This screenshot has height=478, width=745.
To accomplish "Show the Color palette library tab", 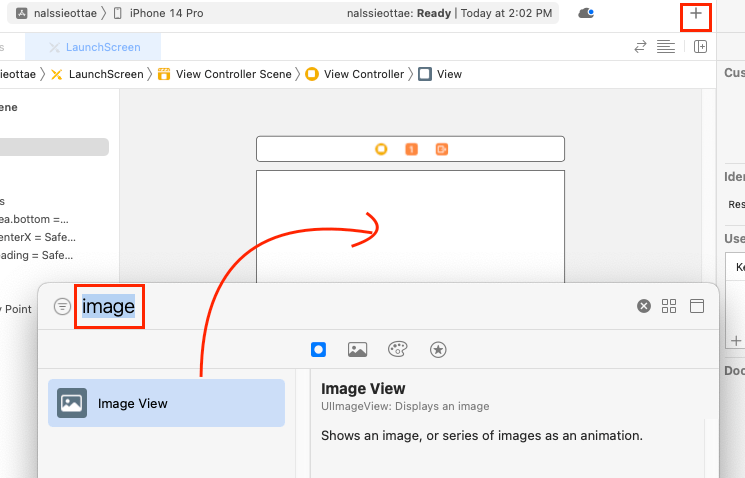I will click(x=398, y=350).
